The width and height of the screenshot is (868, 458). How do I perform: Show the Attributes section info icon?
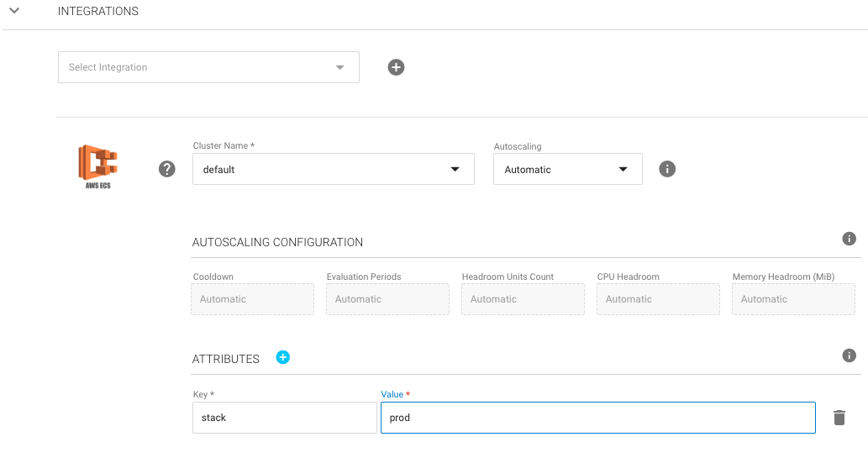[849, 355]
